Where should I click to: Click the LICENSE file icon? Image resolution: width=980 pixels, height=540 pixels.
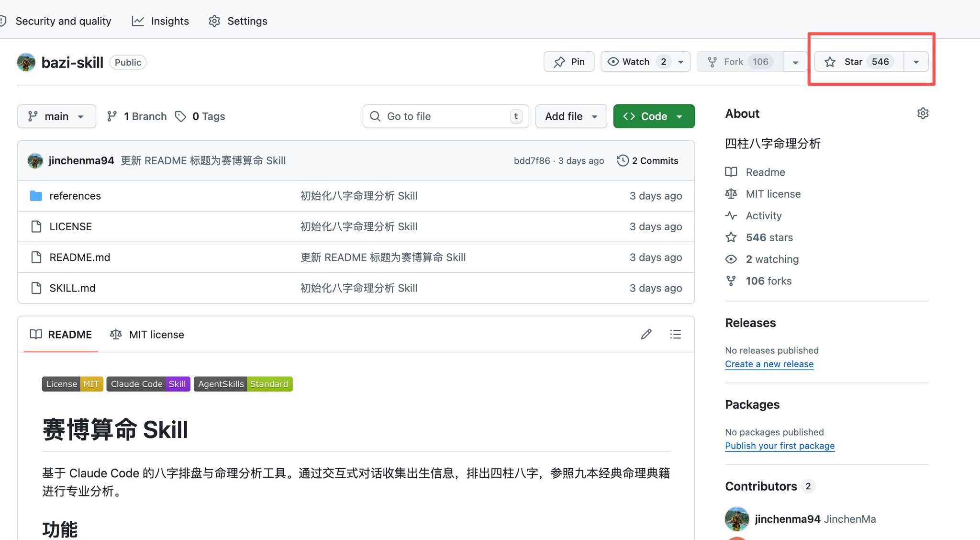tap(36, 226)
